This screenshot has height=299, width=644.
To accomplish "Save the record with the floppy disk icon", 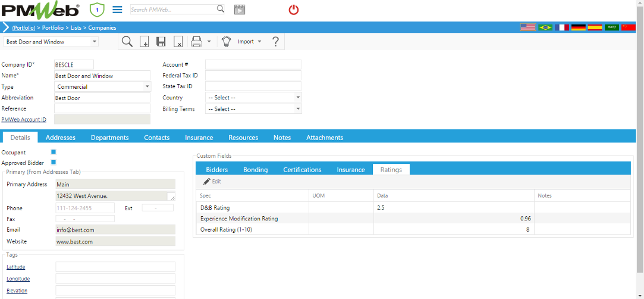I will coord(161,42).
